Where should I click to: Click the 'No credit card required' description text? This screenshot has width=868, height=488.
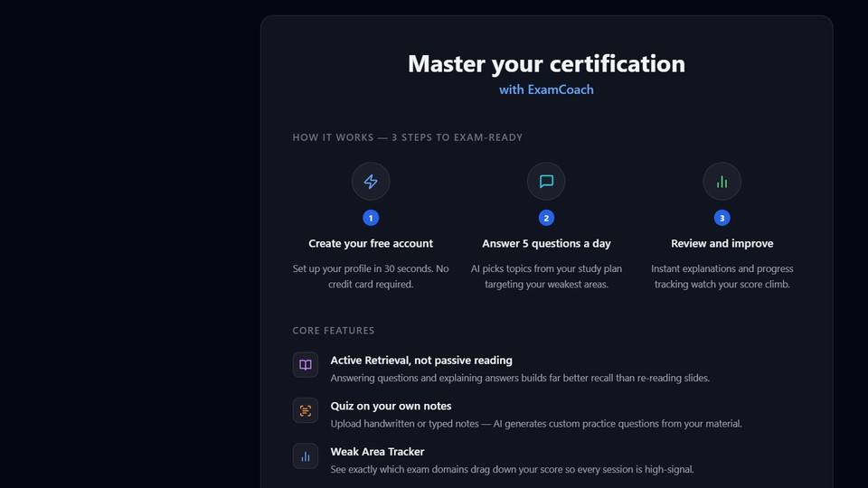click(x=371, y=277)
